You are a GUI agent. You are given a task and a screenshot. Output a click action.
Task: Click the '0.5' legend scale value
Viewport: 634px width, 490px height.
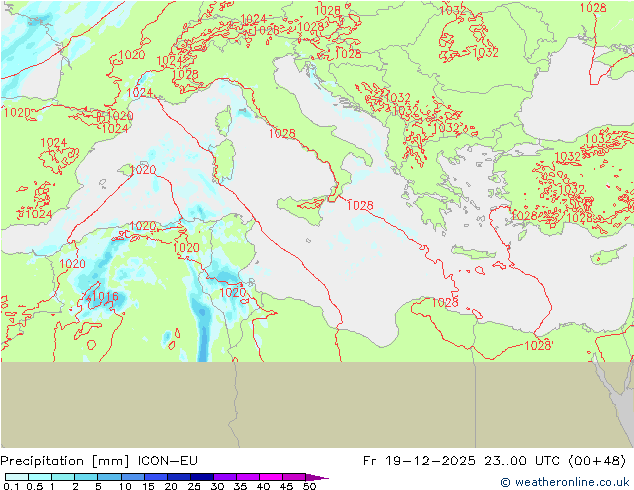coord(35,486)
